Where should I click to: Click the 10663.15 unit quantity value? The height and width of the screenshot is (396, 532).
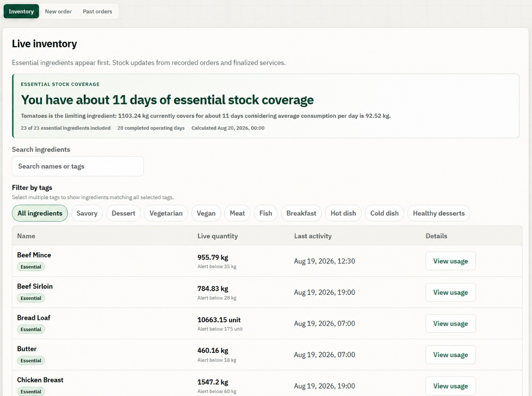[x=219, y=320]
